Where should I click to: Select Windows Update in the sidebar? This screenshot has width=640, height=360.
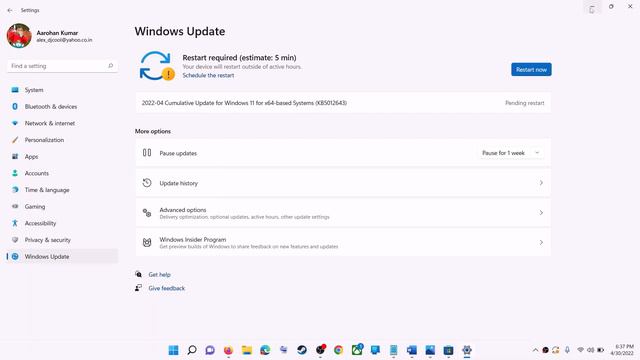pyautogui.click(x=61, y=256)
